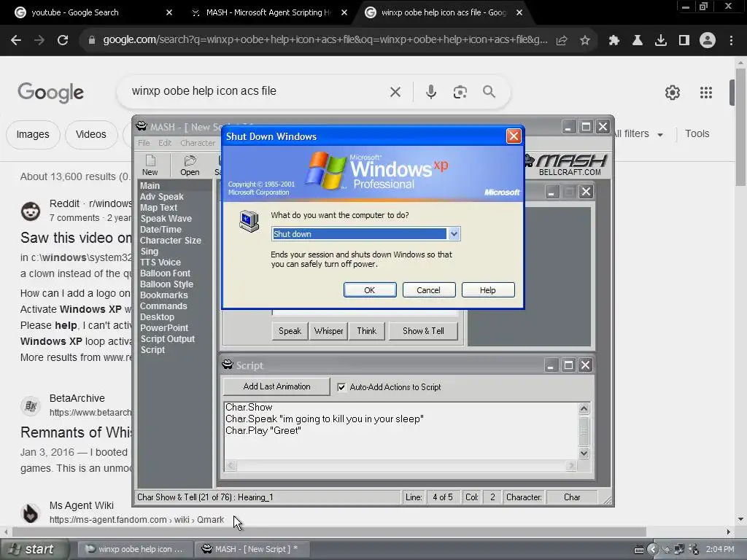
Task: Go back in the browser
Action: coord(16,41)
